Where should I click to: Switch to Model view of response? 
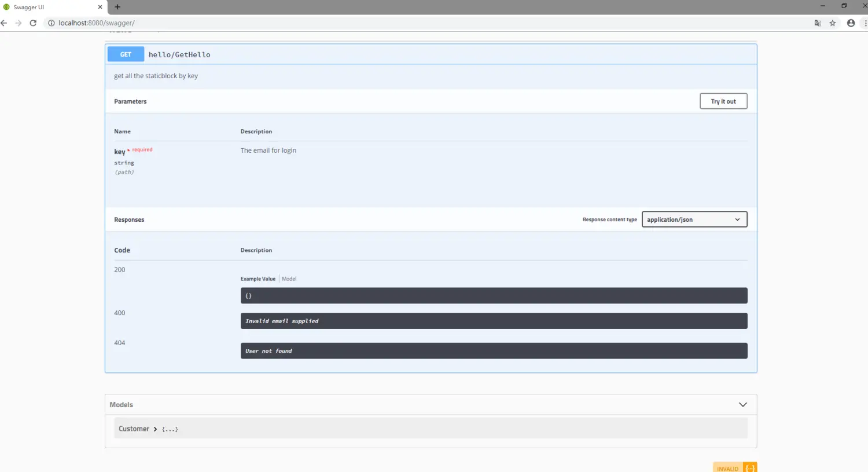[289, 279]
